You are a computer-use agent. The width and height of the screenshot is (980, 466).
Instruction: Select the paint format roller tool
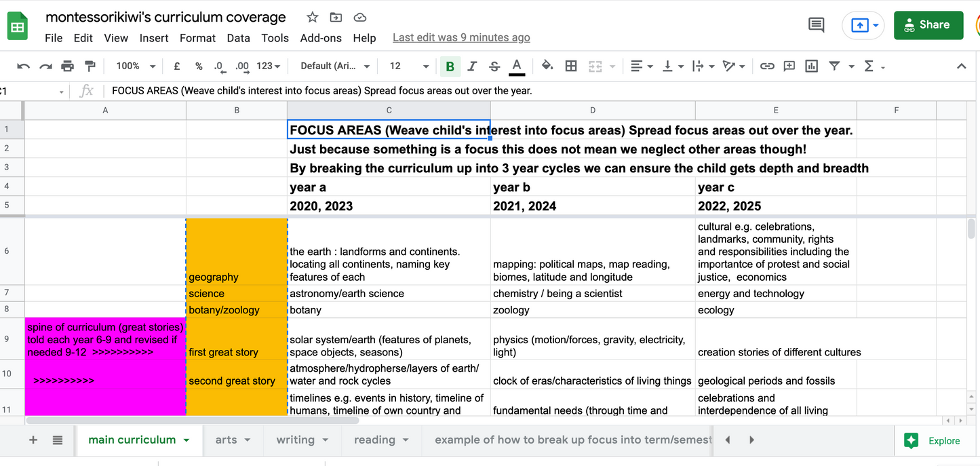pyautogui.click(x=90, y=66)
